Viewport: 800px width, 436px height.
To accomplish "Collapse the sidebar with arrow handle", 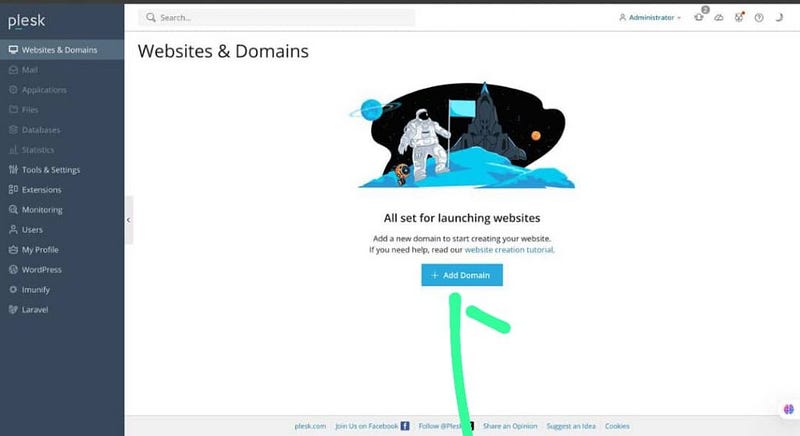I will pos(129,220).
